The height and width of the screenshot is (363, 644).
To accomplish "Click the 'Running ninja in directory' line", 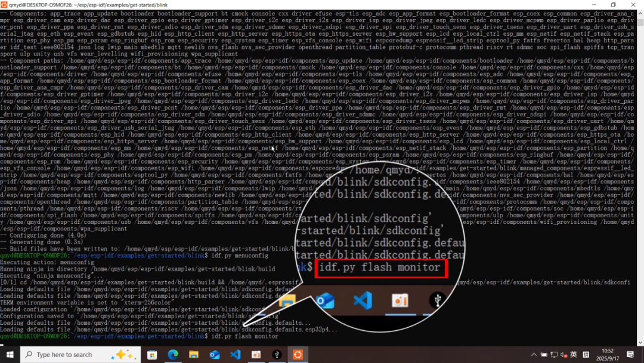I will 138,269.
